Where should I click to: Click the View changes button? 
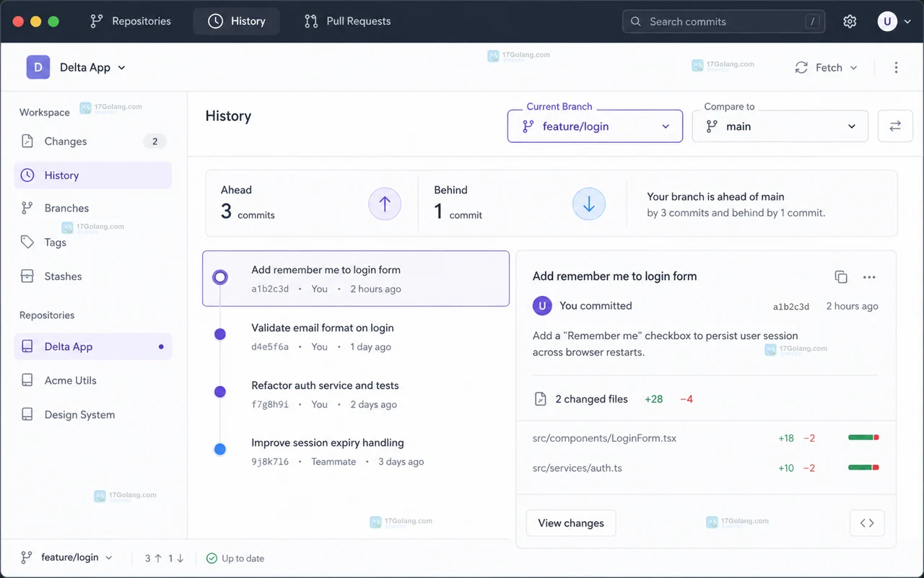point(571,523)
